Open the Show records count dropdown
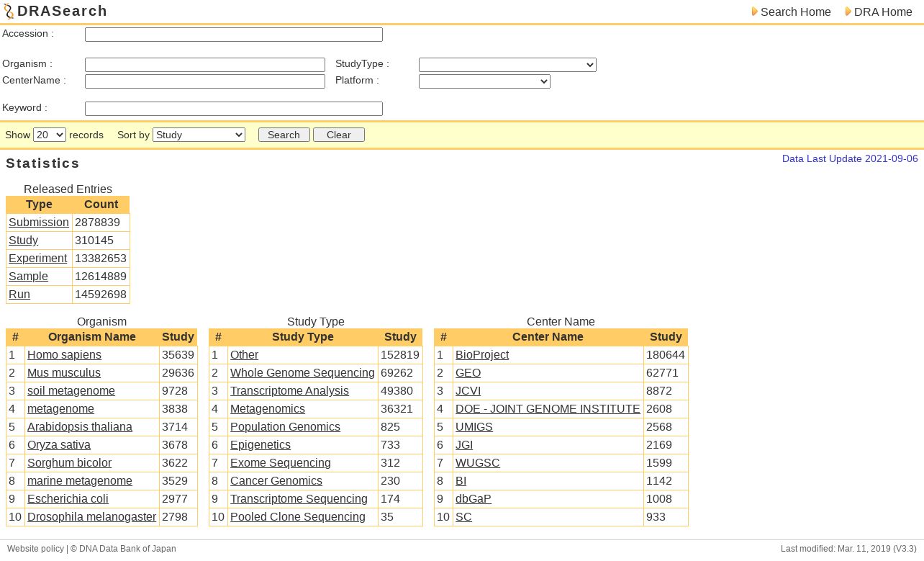The image size is (924, 561). (50, 135)
